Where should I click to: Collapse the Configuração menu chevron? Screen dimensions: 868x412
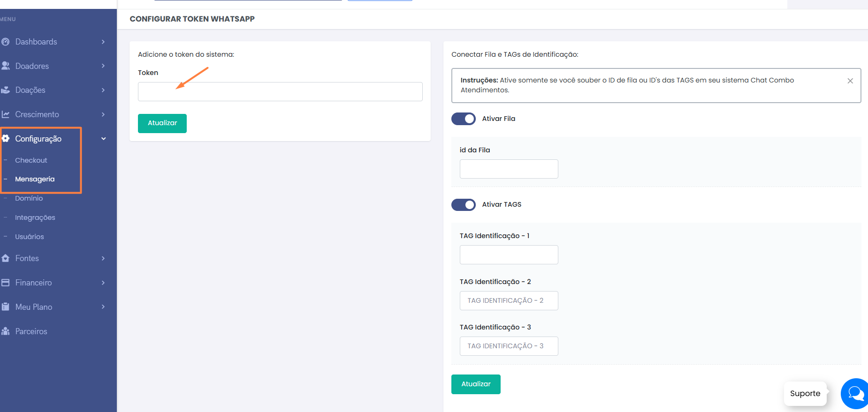click(104, 139)
